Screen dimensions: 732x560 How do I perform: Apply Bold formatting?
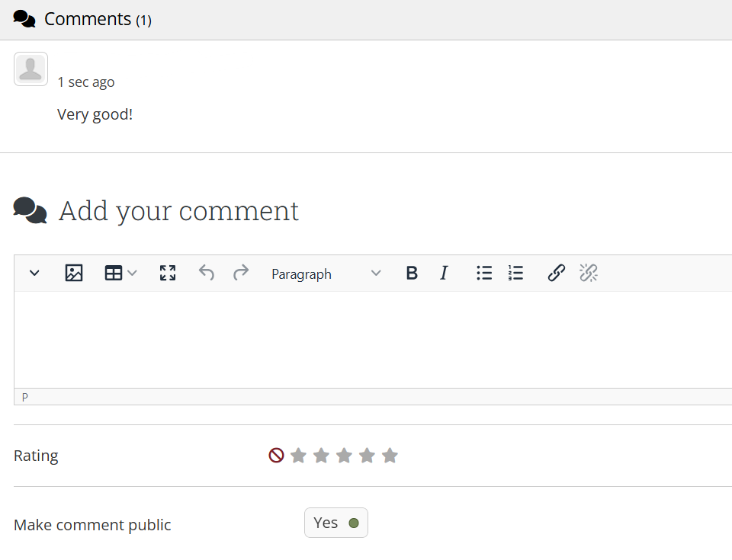coord(412,274)
